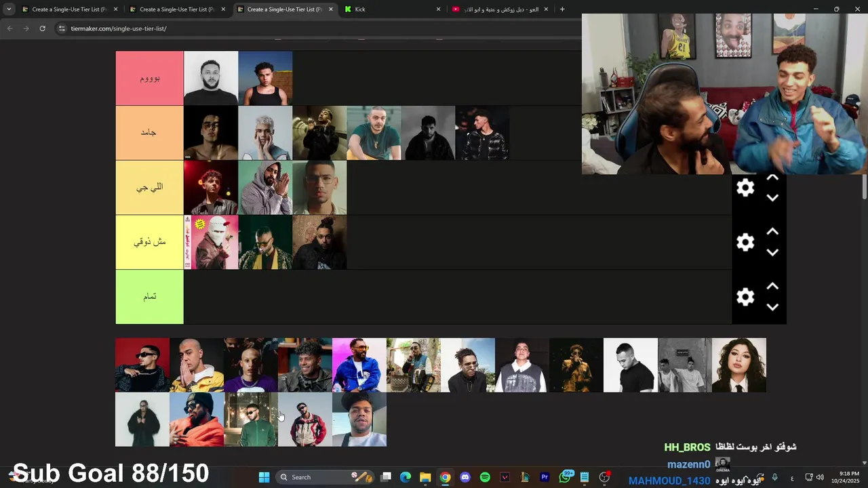The width and height of the screenshot is (868, 488).
Task: Open Spotify from taskbar
Action: [x=485, y=477]
